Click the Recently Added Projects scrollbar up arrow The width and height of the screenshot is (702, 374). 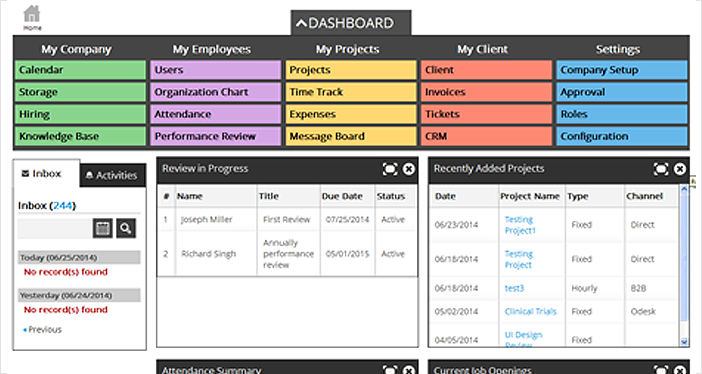click(x=684, y=190)
